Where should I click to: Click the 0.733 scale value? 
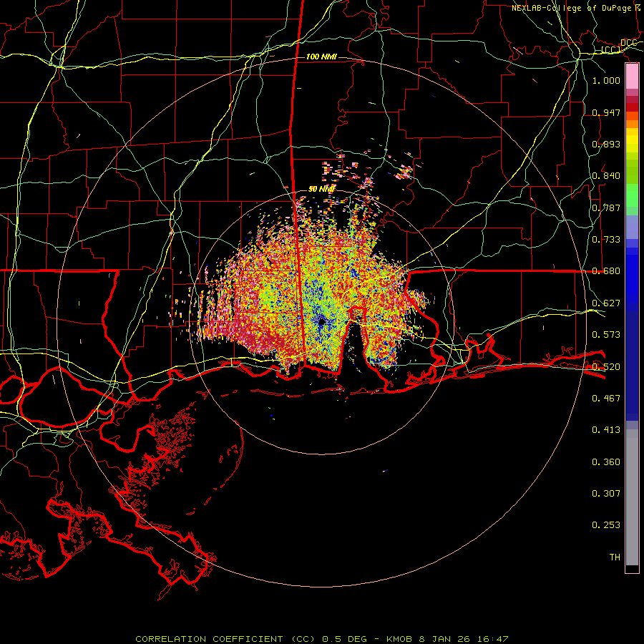pyautogui.click(x=606, y=240)
